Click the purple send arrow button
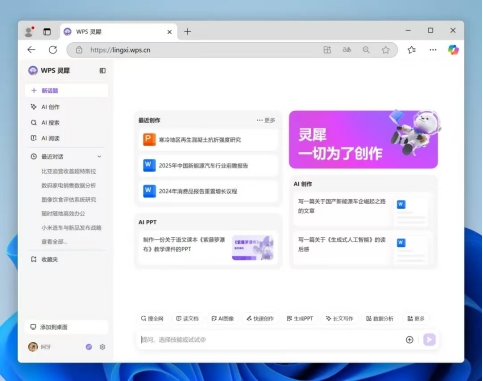The height and width of the screenshot is (381, 483). 429,340
